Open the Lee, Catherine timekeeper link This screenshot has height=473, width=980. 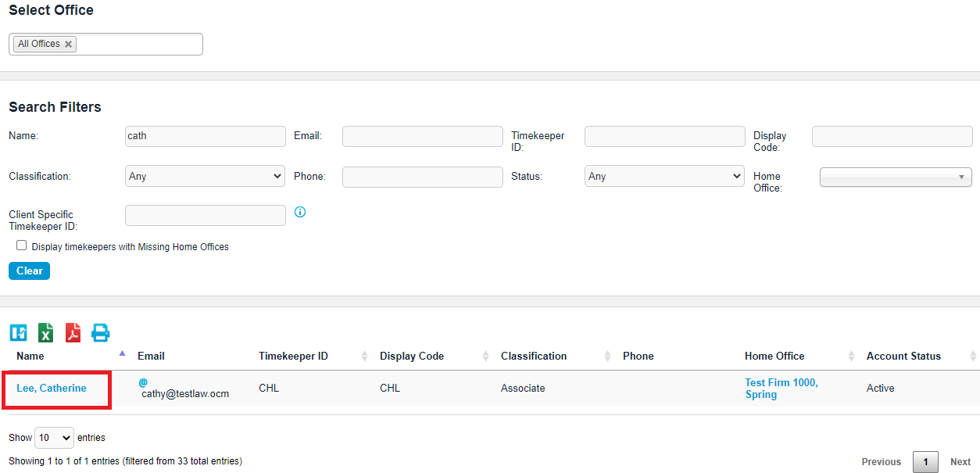coord(52,389)
